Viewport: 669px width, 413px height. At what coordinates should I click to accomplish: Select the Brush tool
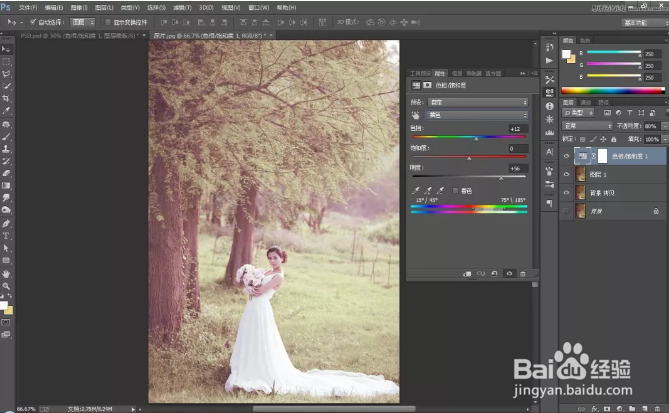(6, 137)
